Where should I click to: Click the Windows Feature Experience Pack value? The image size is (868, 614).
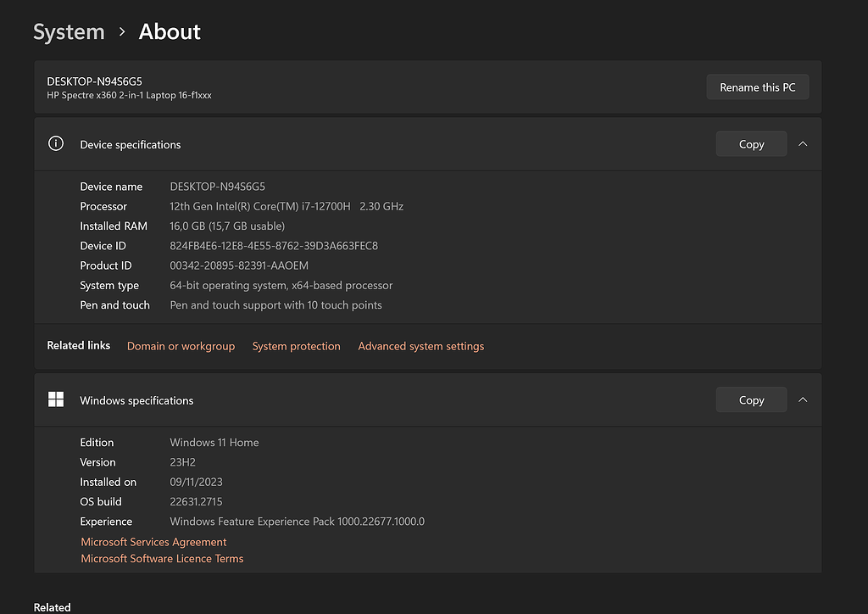298,522
